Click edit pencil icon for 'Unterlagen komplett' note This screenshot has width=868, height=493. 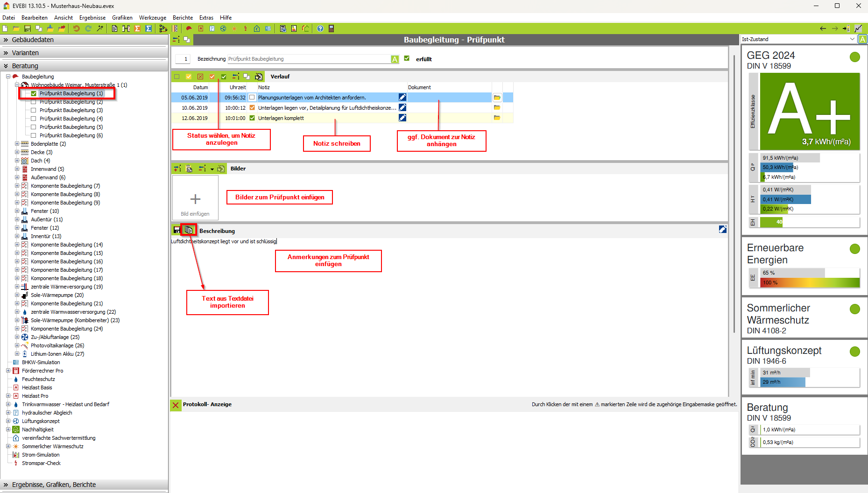pyautogui.click(x=402, y=118)
